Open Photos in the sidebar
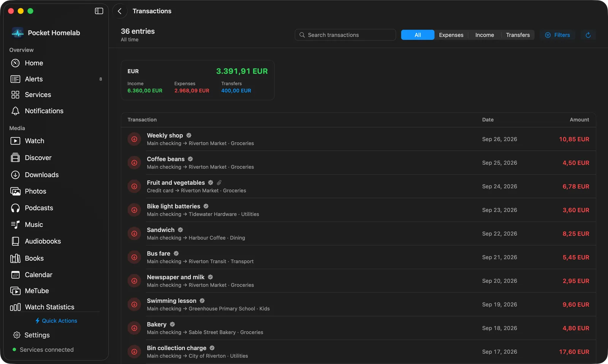This screenshot has width=608, height=364. coord(56,191)
